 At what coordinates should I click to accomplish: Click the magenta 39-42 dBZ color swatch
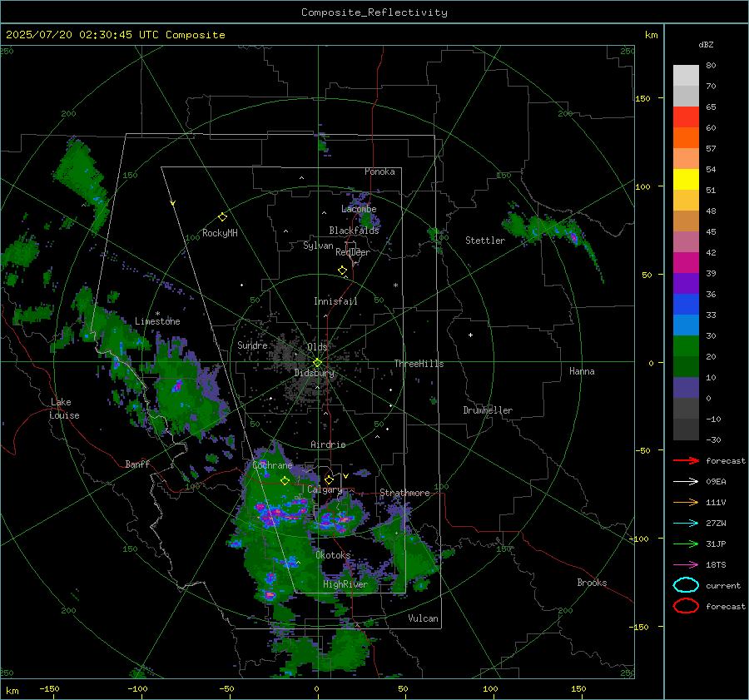point(686,263)
